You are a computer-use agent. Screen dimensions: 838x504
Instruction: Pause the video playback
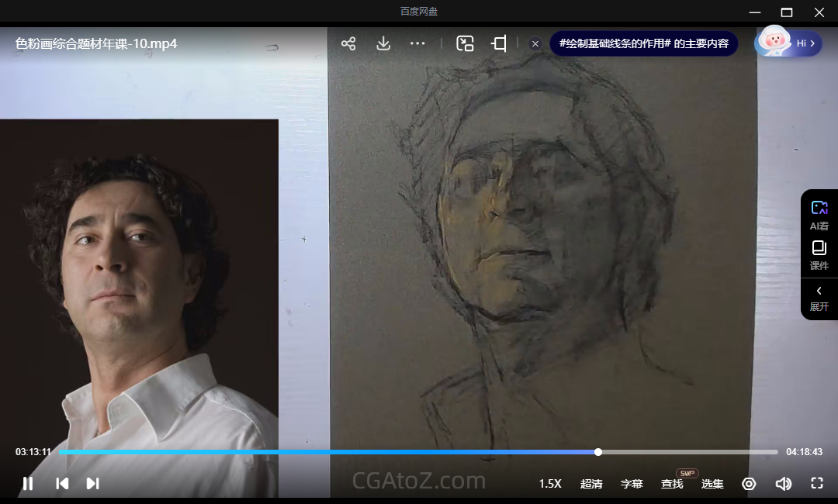pyautogui.click(x=28, y=483)
